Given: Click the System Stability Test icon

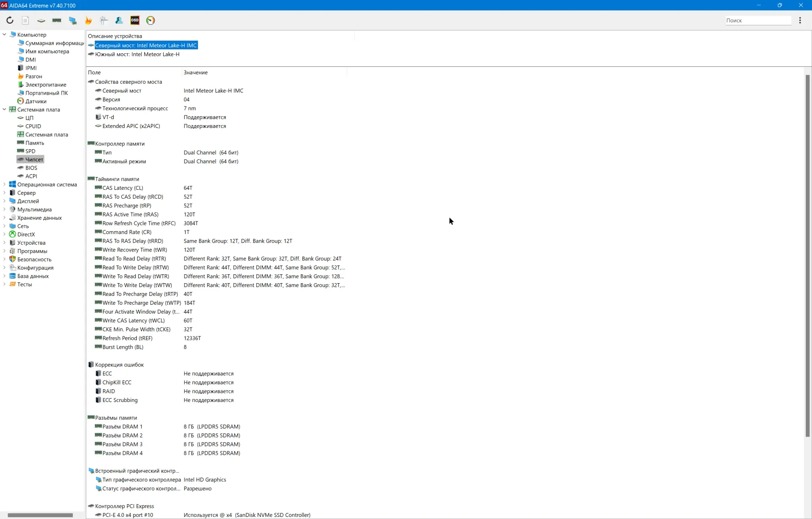Looking at the screenshot, I should click(88, 20).
